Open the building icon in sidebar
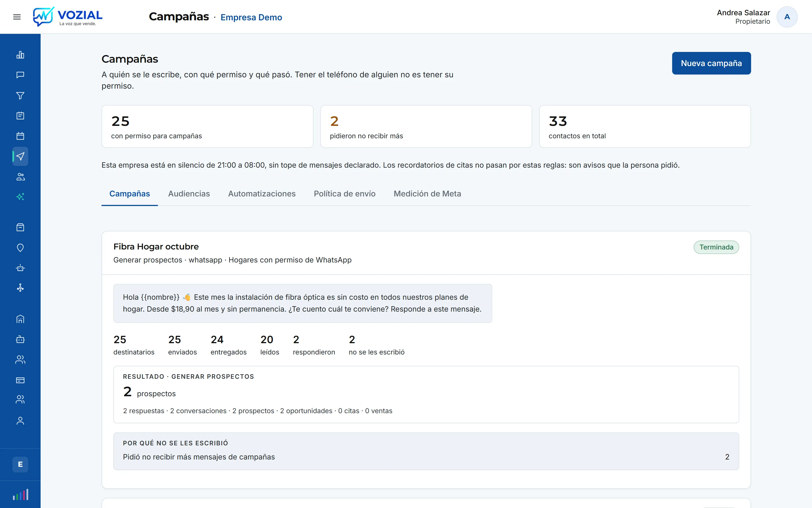This screenshot has width=812, height=508. (20, 319)
